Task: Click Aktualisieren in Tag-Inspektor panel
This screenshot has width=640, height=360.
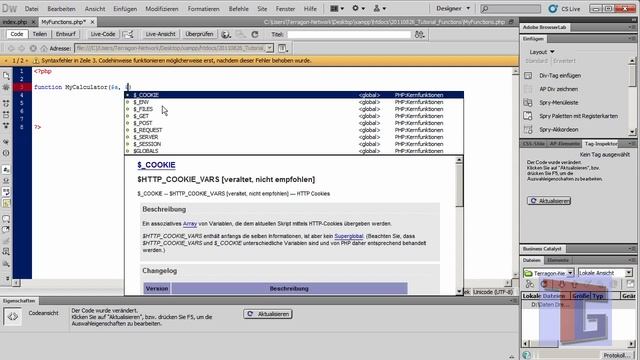Action: pyautogui.click(x=549, y=201)
